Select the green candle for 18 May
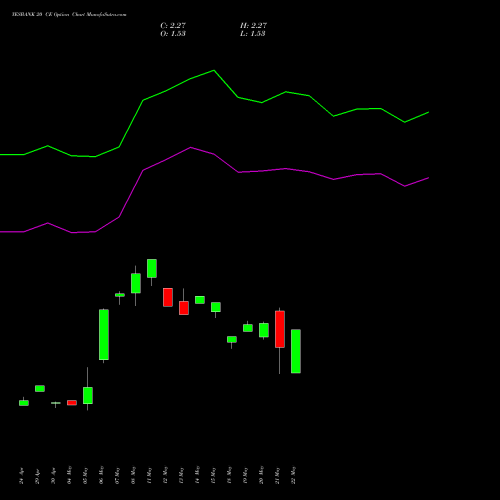500x500 pixels. (232, 339)
